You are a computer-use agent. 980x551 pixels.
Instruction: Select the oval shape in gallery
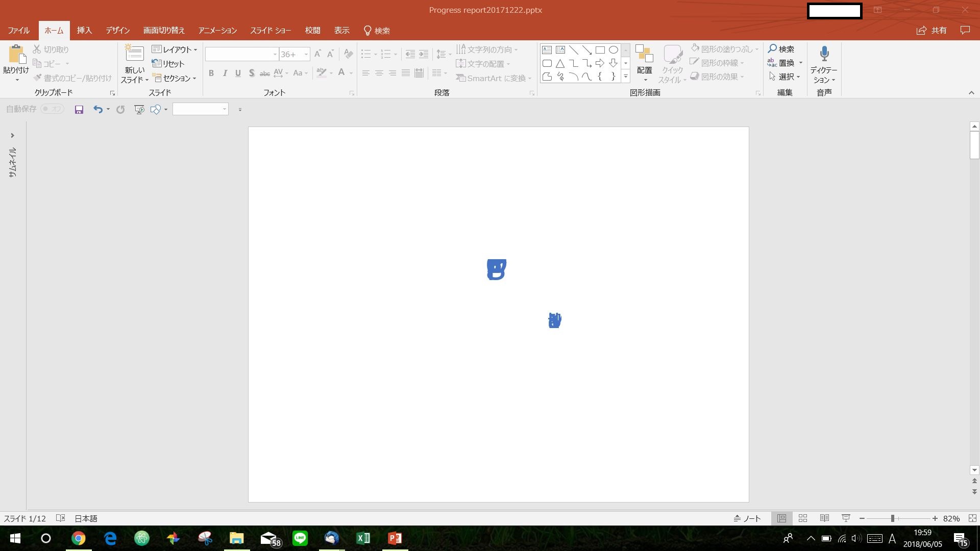[614, 50]
